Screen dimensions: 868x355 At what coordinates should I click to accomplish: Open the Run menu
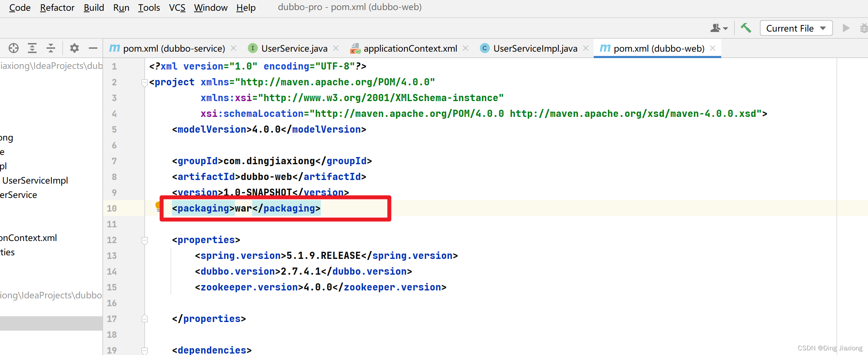[x=121, y=8]
